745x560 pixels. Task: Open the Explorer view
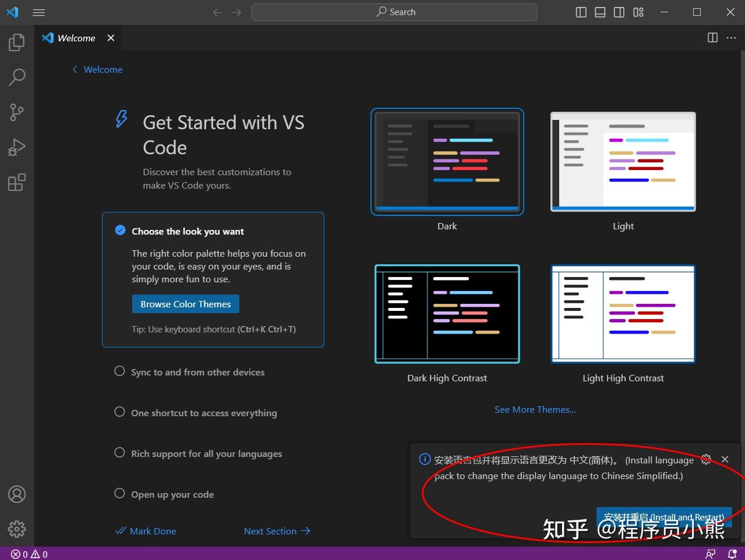pyautogui.click(x=17, y=41)
